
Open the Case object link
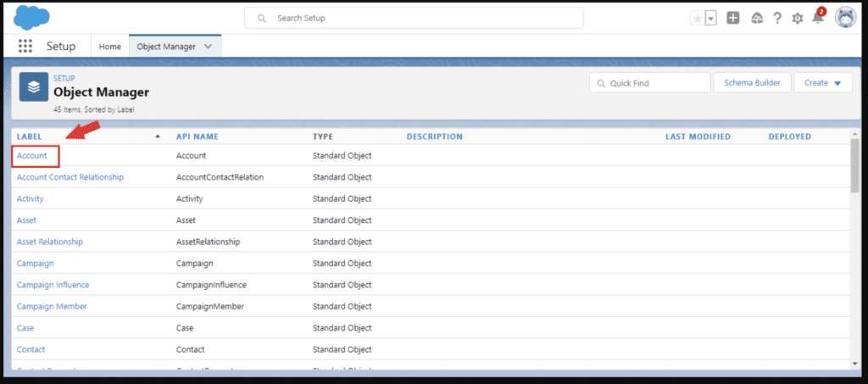point(25,328)
